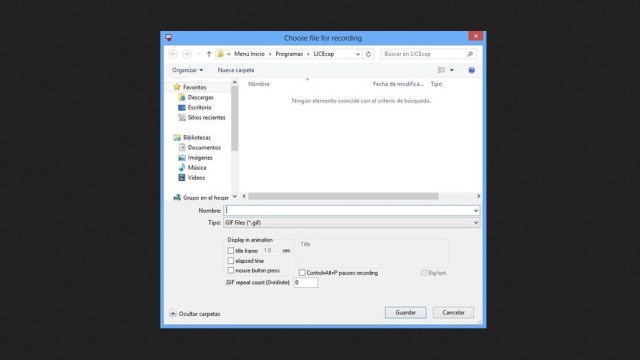Click the Documentos icon
This screenshot has width=640, height=360.
[182, 147]
